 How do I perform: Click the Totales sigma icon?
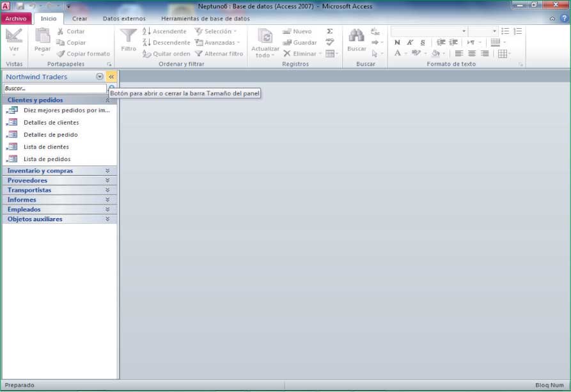(329, 31)
